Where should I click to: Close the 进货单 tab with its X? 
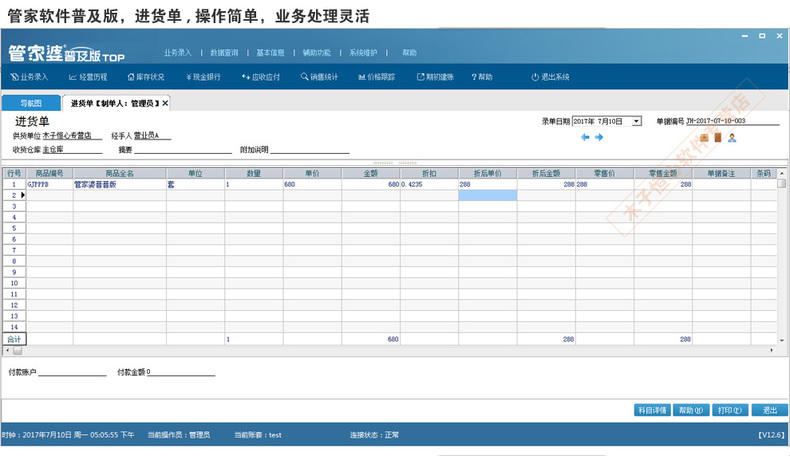point(165,103)
